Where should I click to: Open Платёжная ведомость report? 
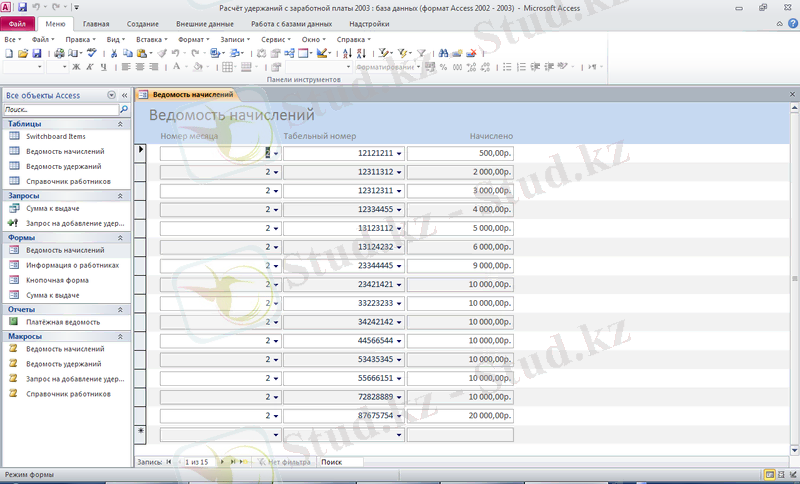[x=62, y=322]
